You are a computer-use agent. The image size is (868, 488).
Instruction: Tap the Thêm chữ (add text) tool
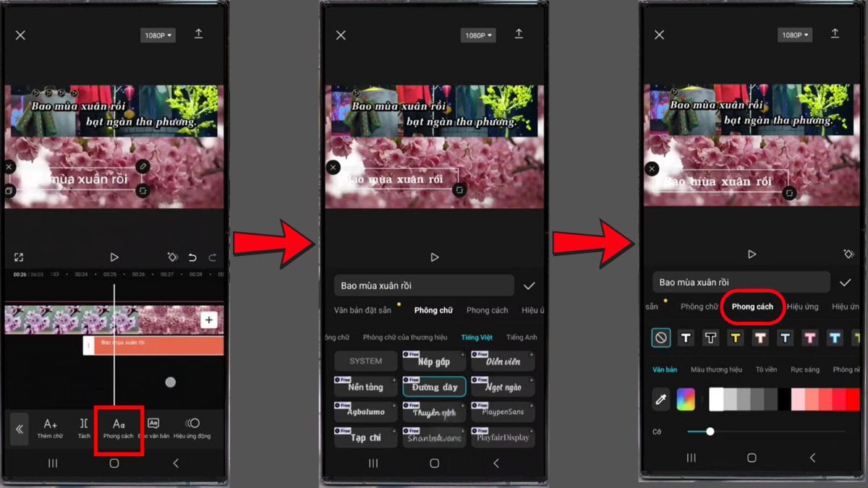[x=50, y=428]
